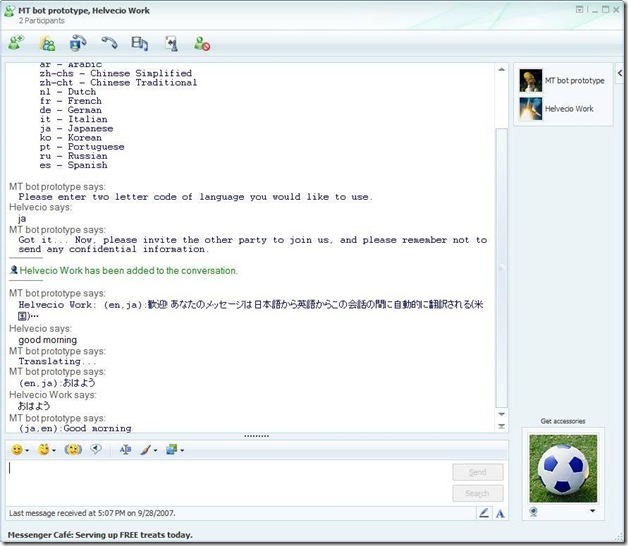The image size is (628, 546).
Task: Open the media sharing activities icon
Action: point(140,43)
